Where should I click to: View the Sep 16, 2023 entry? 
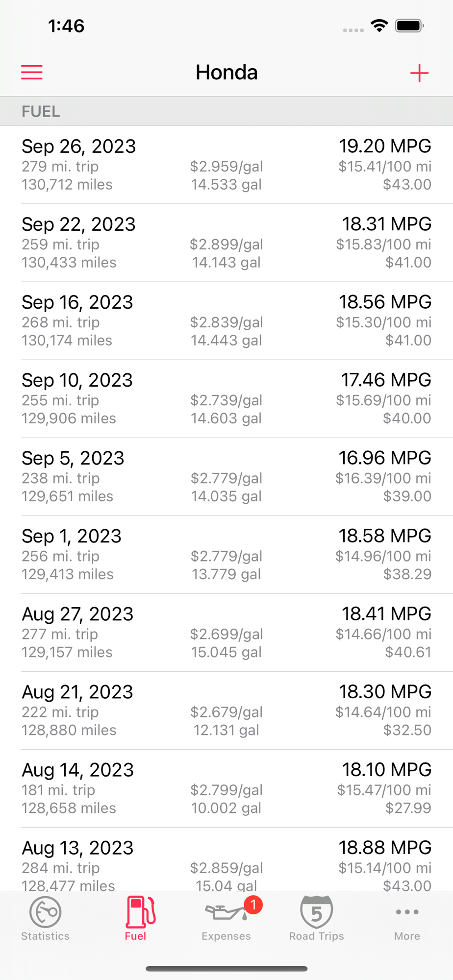point(226,321)
